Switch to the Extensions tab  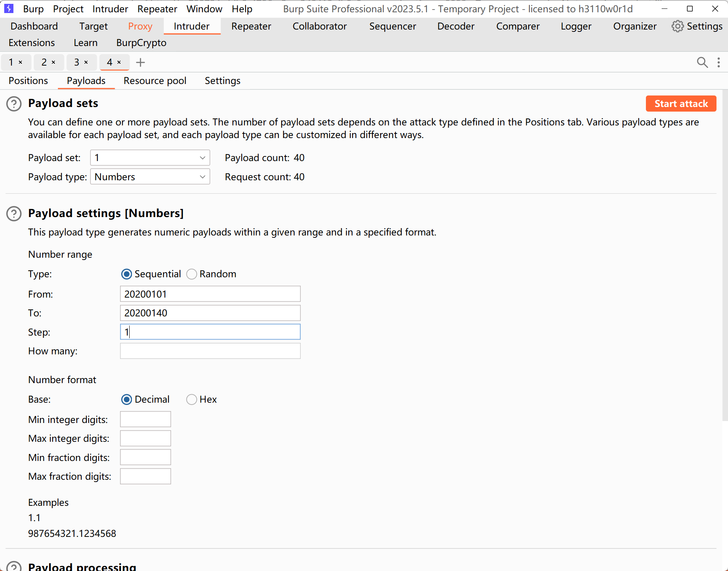(x=32, y=43)
